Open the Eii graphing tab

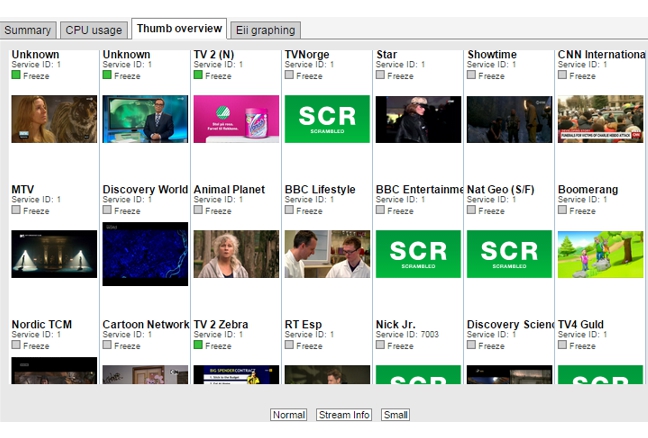click(x=265, y=30)
